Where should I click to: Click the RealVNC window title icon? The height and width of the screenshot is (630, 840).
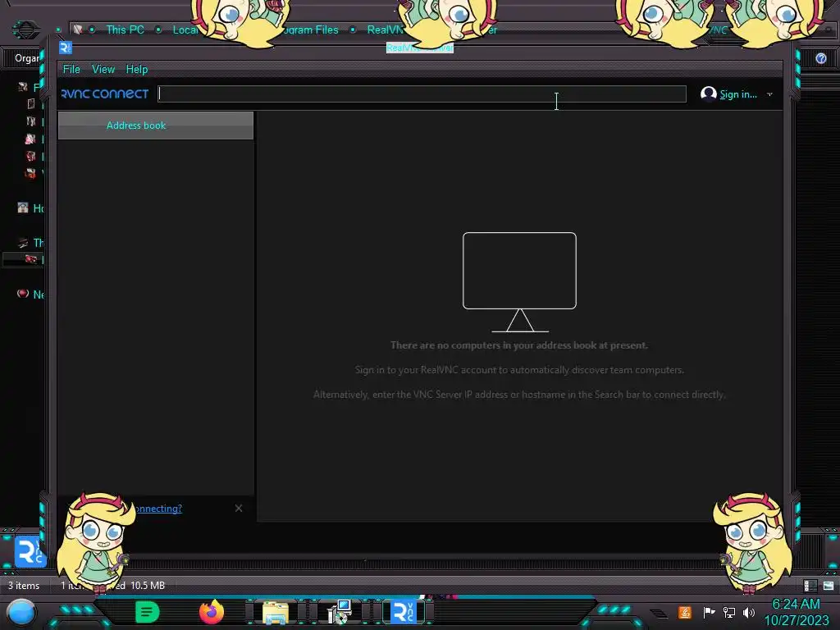pos(66,48)
